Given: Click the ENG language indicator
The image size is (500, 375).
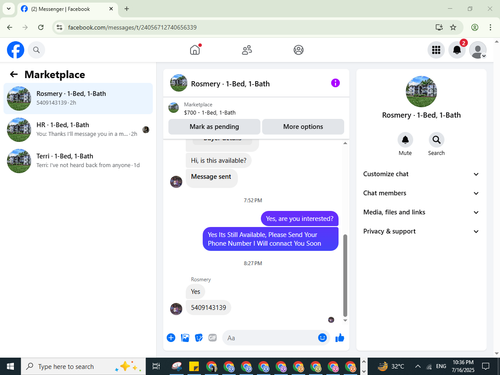Looking at the screenshot, I should pos(441,366).
